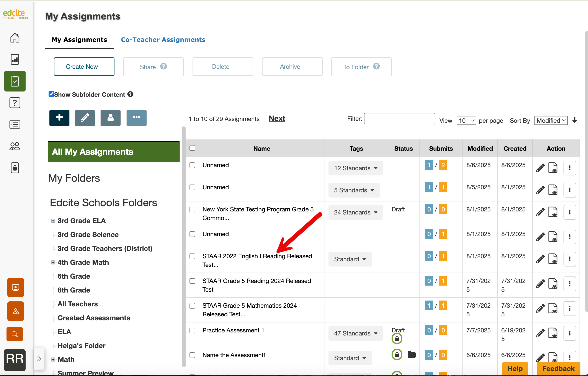The height and width of the screenshot is (376, 588).
Task: Open the reports bar chart icon
Action: coord(15,59)
